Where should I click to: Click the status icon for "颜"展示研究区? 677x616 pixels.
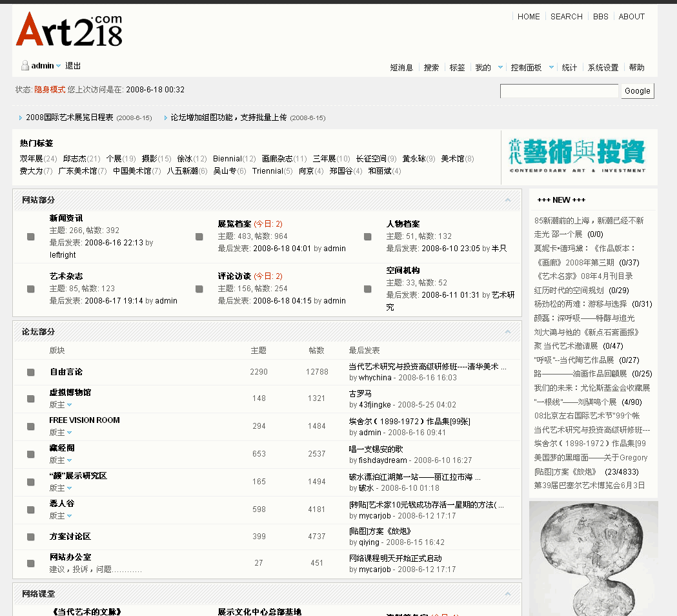coord(30,482)
